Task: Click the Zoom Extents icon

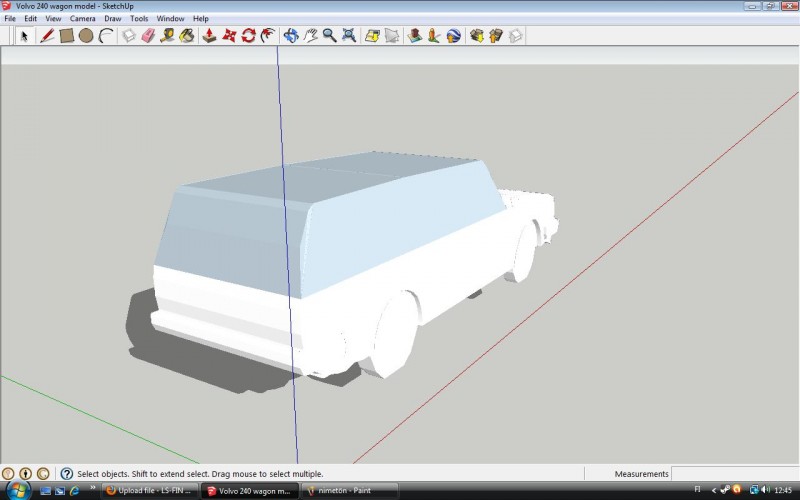Action: tap(349, 36)
